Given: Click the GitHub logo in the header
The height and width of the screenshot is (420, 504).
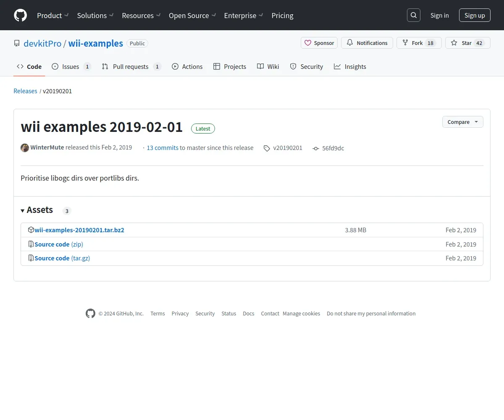Looking at the screenshot, I should tap(20, 15).
